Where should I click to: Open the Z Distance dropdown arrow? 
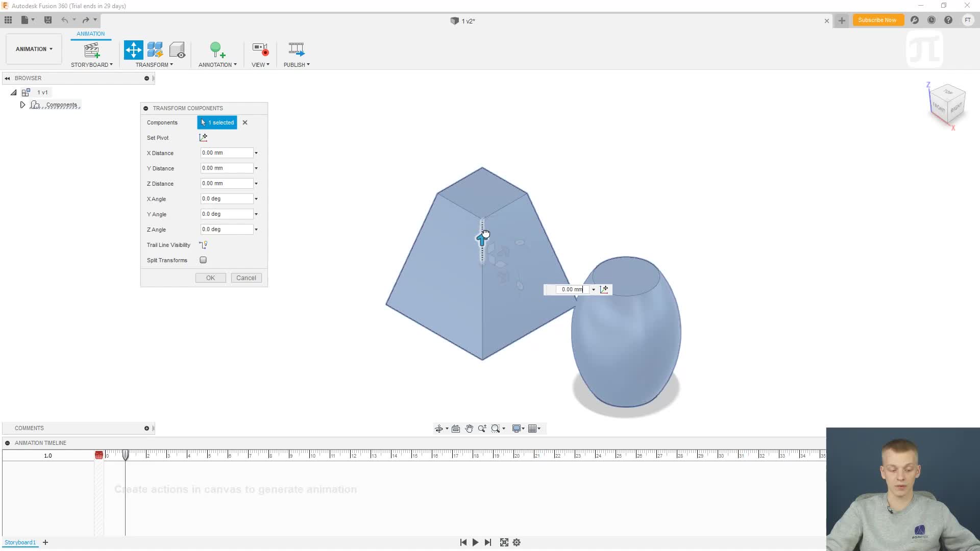(256, 184)
